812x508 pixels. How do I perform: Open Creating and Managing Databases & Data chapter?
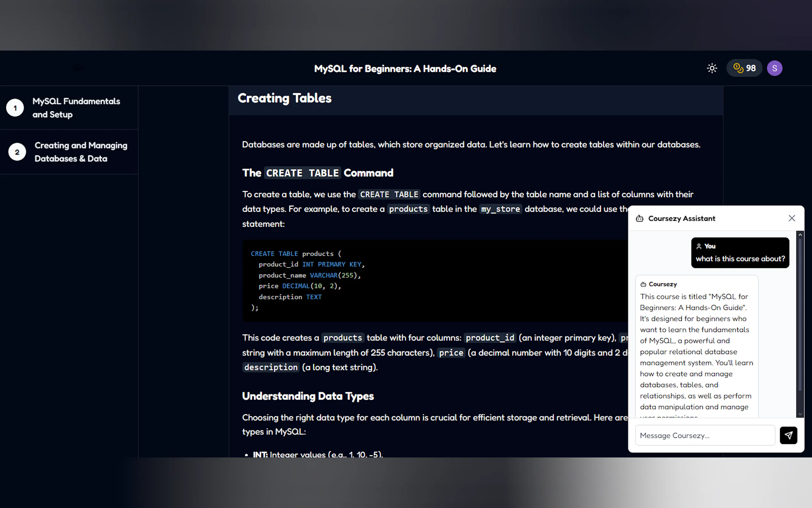pyautogui.click(x=81, y=152)
